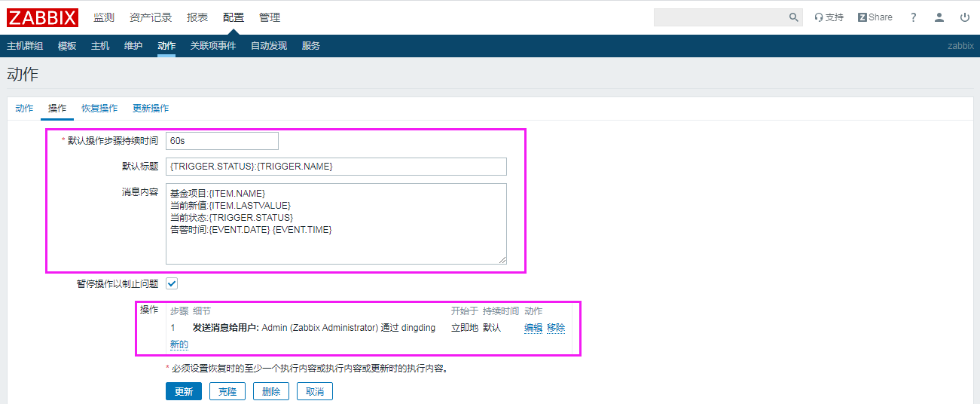This screenshot has height=404, width=980.
Task: Click the top search input box
Action: (720, 17)
